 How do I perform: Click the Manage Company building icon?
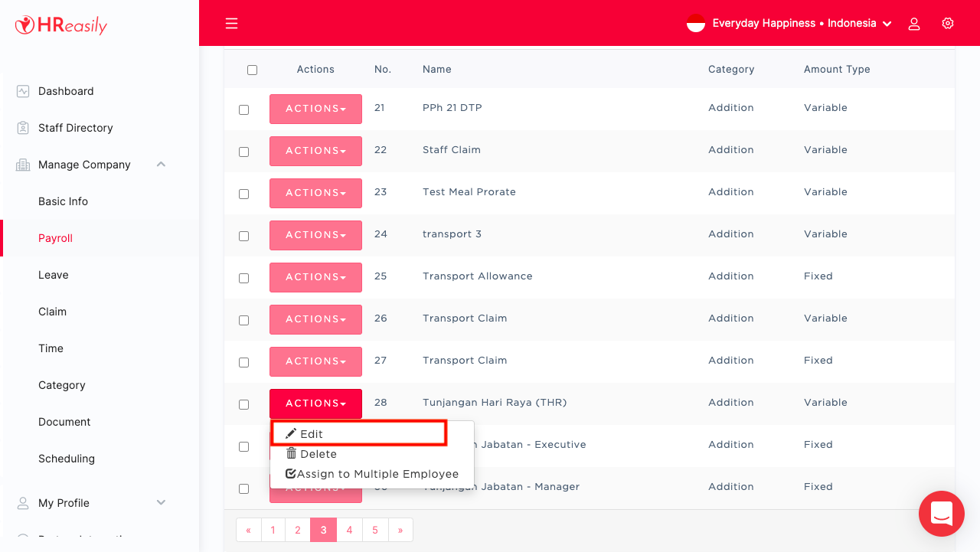[23, 165]
